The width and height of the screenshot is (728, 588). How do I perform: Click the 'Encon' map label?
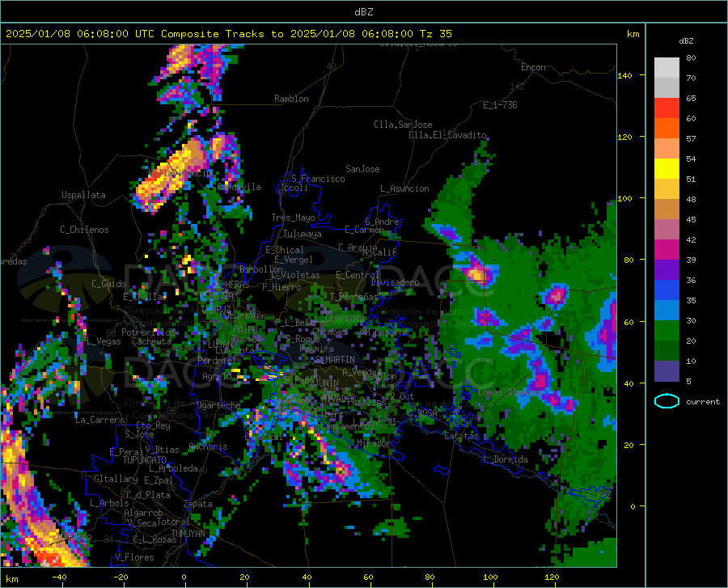[x=533, y=67]
